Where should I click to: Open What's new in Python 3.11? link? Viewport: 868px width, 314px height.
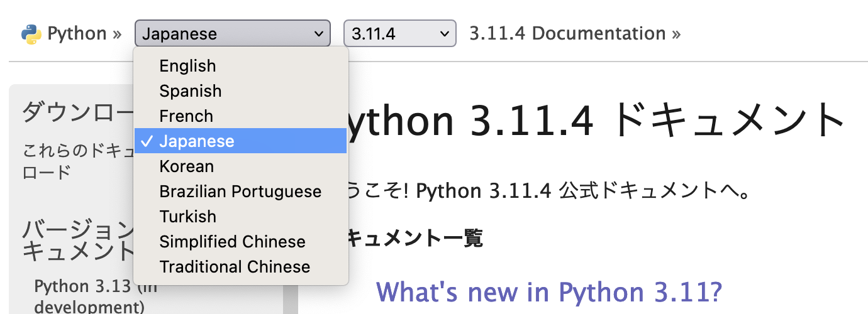(548, 292)
